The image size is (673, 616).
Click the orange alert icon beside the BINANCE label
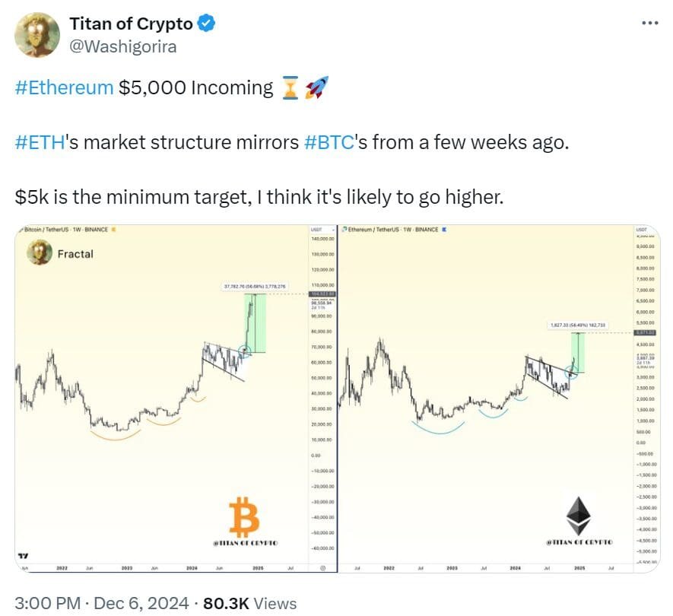point(115,230)
